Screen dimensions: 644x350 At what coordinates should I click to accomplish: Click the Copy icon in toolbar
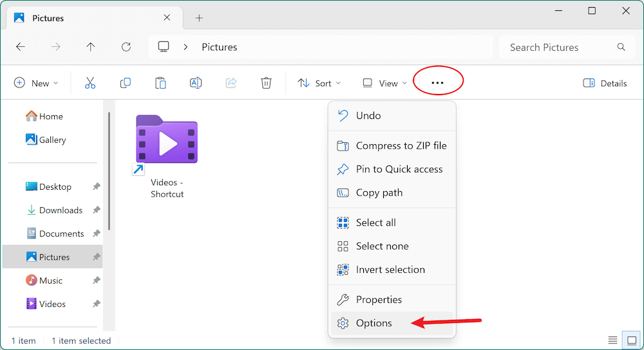(126, 83)
